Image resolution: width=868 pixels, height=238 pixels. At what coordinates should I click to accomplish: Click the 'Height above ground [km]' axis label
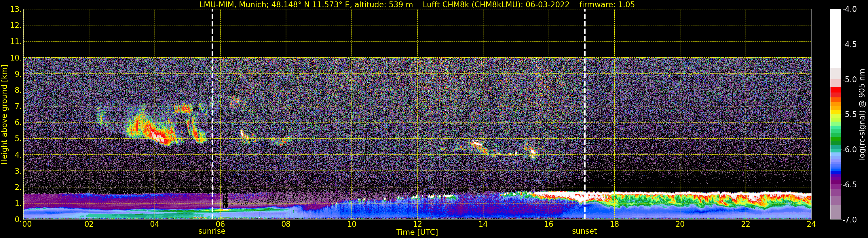tap(4, 115)
